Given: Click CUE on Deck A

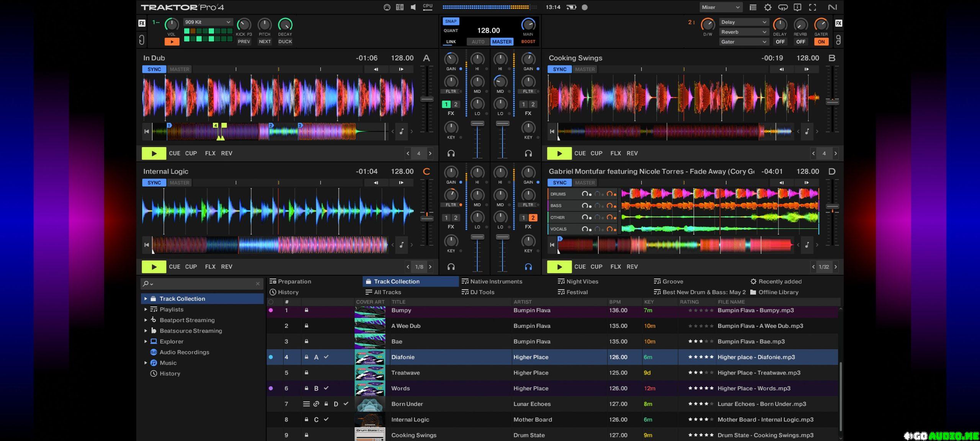Looking at the screenshot, I should 175,154.
